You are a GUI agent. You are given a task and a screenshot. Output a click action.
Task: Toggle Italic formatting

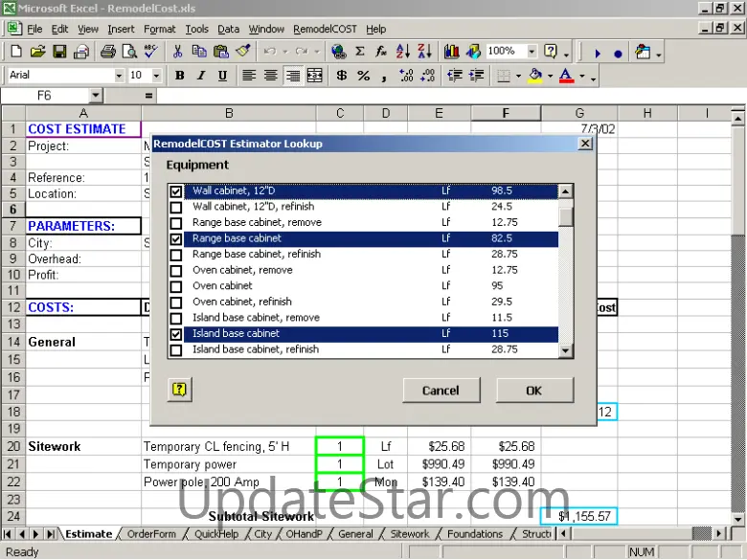pos(201,76)
